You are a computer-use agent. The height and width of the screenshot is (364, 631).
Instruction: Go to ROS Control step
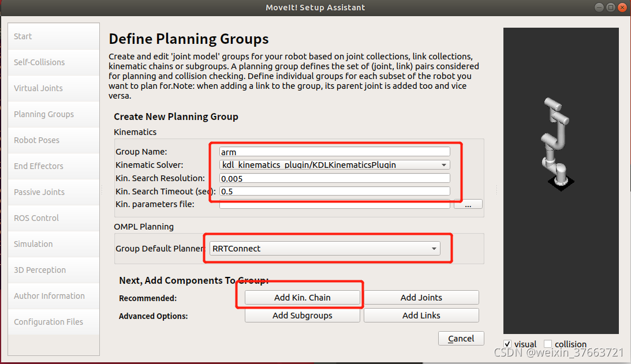coord(54,218)
